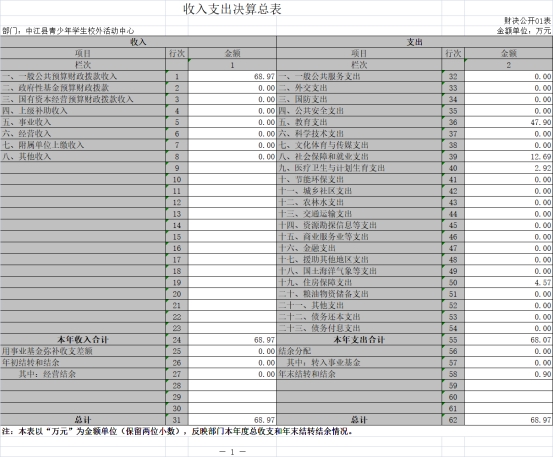Select the title cell 收入支出决算总表
The width and height of the screenshot is (553, 457).
click(x=232, y=9)
